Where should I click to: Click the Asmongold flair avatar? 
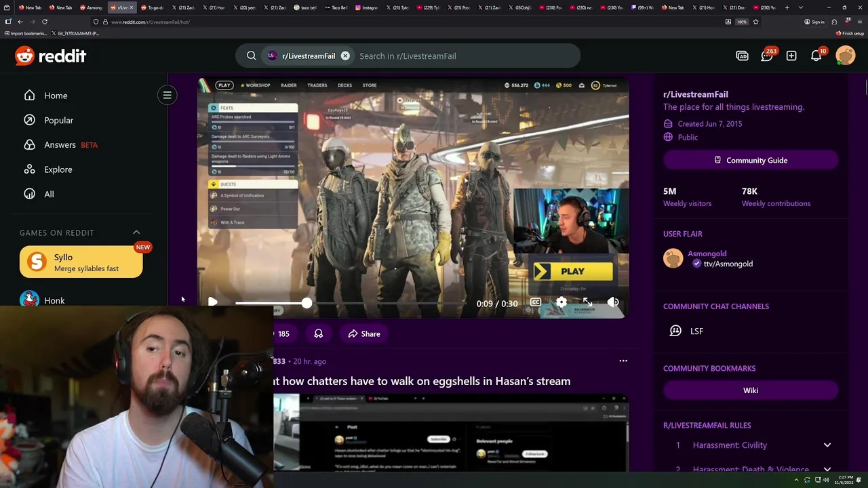point(673,258)
